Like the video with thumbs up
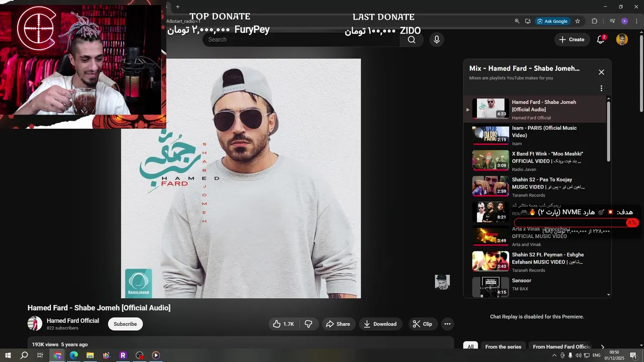Screen dimensions: 644x362 click(283, 324)
